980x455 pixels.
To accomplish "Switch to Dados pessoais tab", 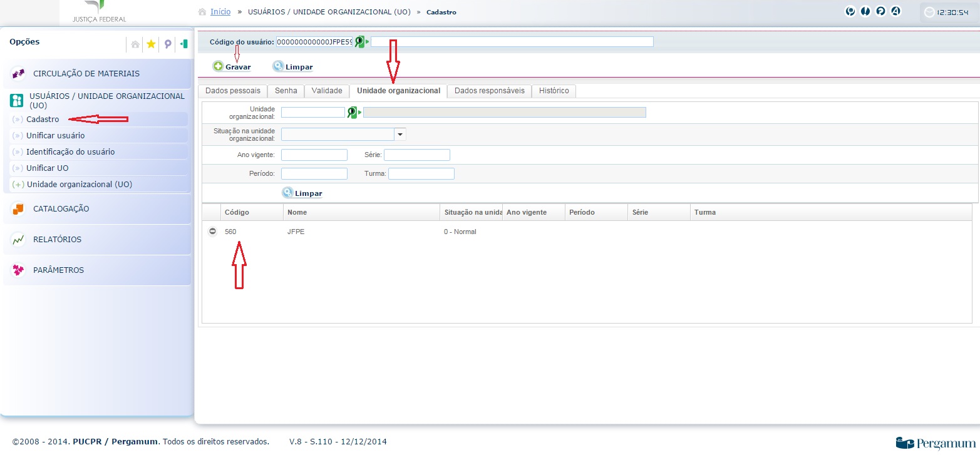I will pos(233,91).
